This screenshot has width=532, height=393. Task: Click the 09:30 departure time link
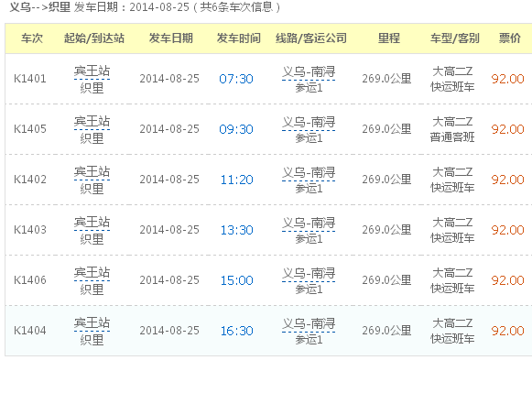(x=236, y=129)
